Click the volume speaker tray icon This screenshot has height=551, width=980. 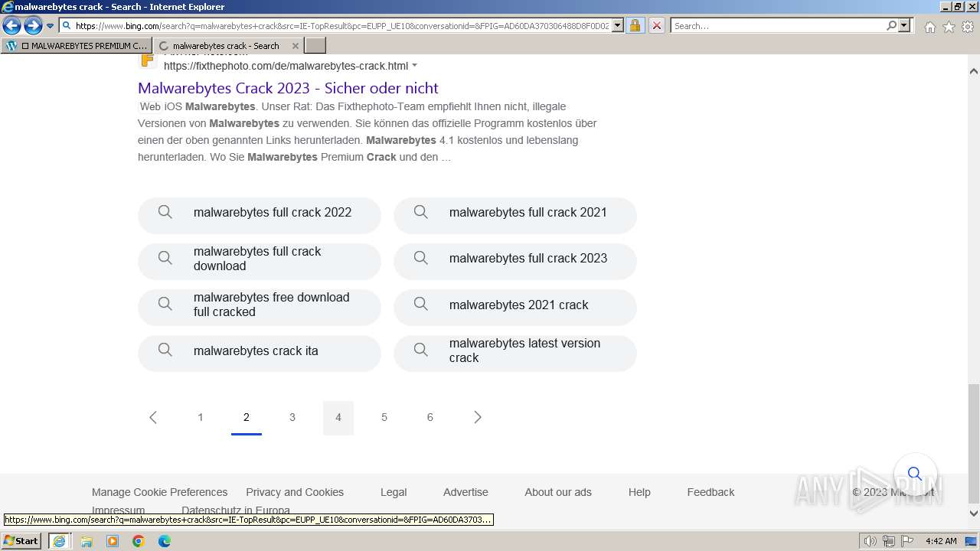point(871,541)
